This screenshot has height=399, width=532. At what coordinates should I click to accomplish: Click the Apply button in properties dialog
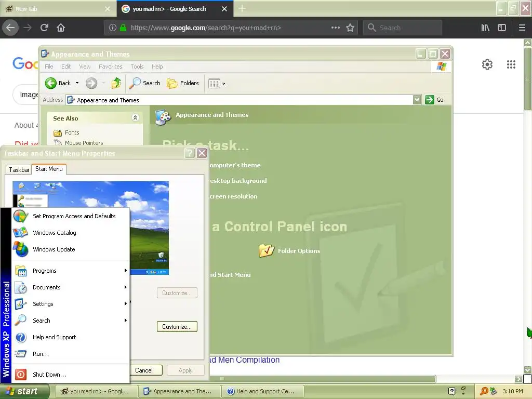click(185, 370)
